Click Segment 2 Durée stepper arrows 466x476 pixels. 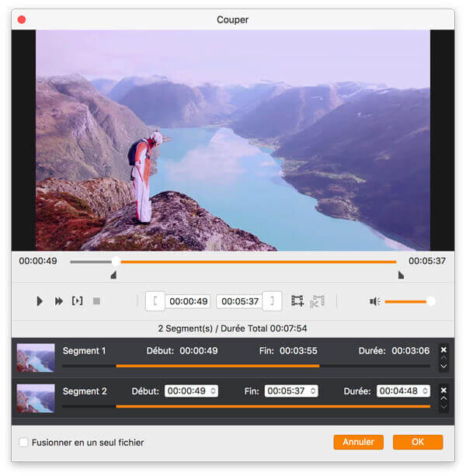(425, 391)
